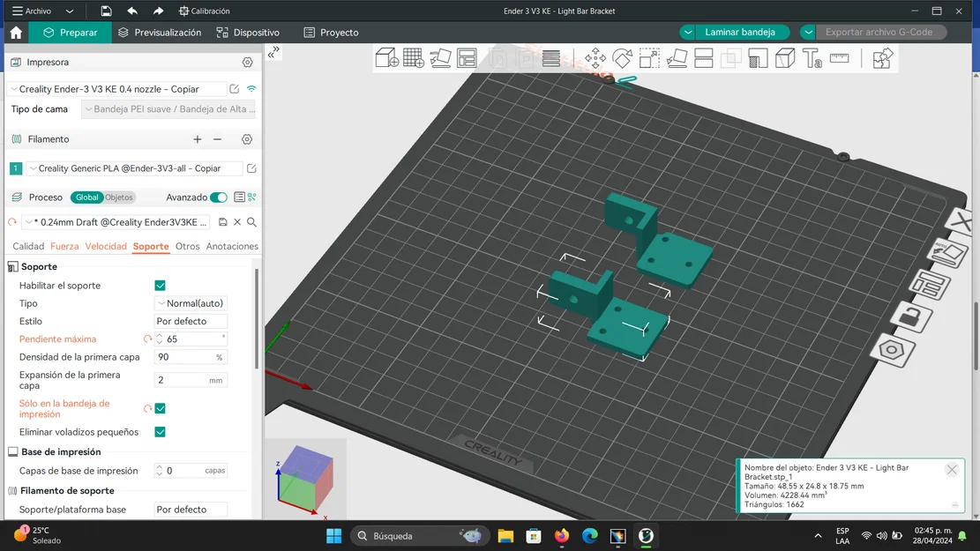Image resolution: width=980 pixels, height=551 pixels.
Task: Click the Laminar bandeja button
Action: point(739,33)
